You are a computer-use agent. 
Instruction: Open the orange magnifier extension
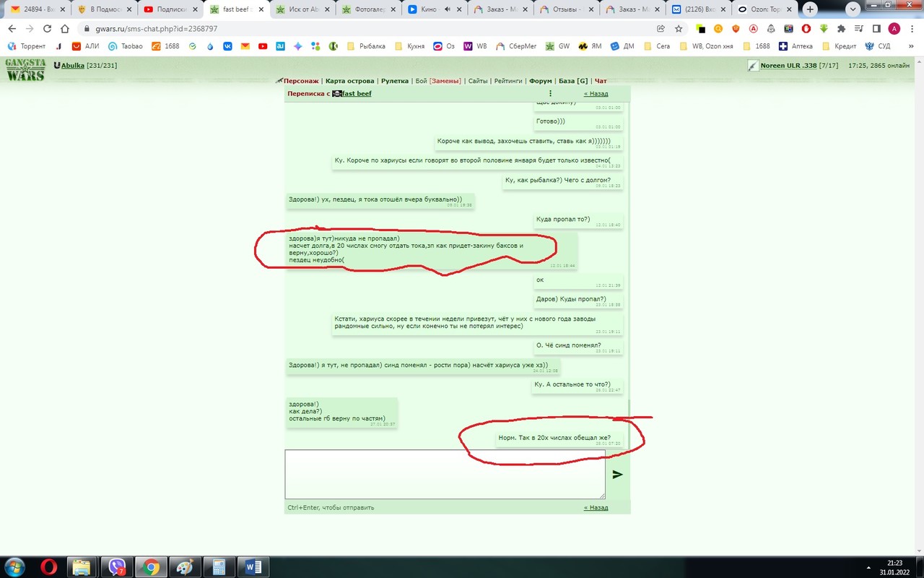[718, 29]
